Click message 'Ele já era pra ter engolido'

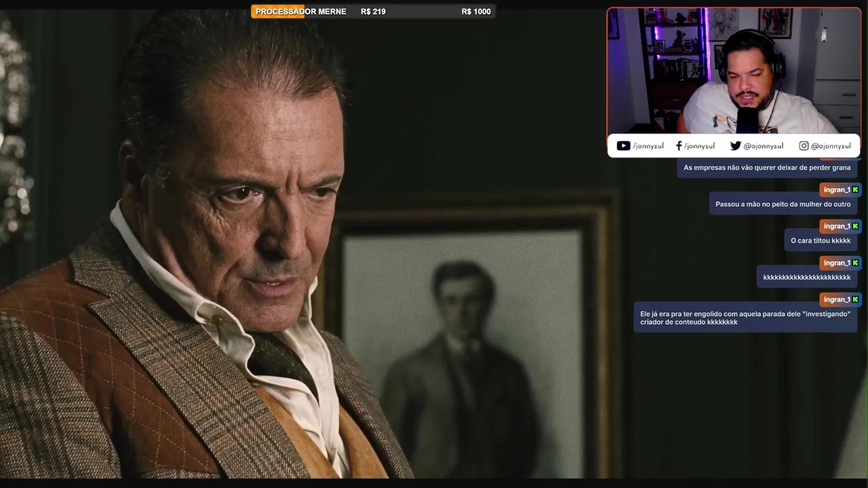tap(745, 318)
